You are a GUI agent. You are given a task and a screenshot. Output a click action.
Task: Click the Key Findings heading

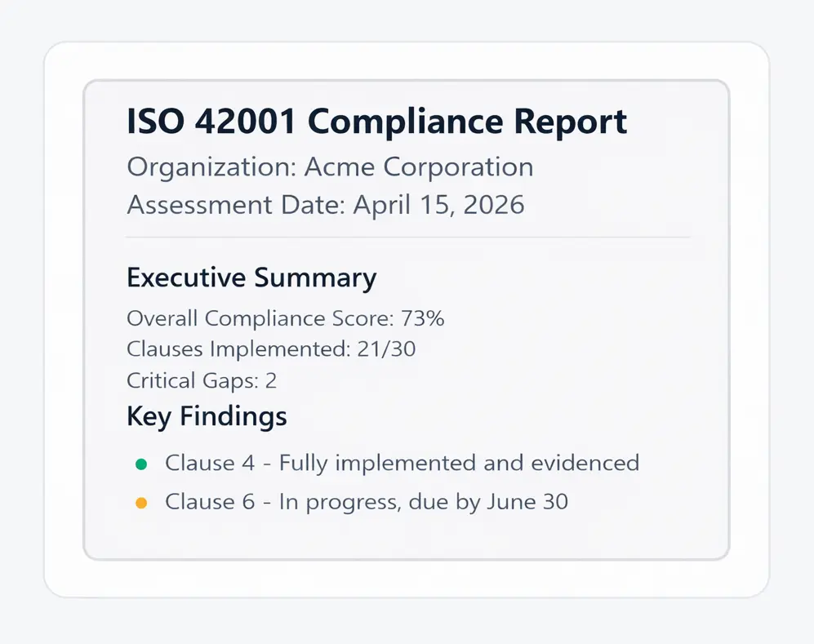click(x=207, y=417)
